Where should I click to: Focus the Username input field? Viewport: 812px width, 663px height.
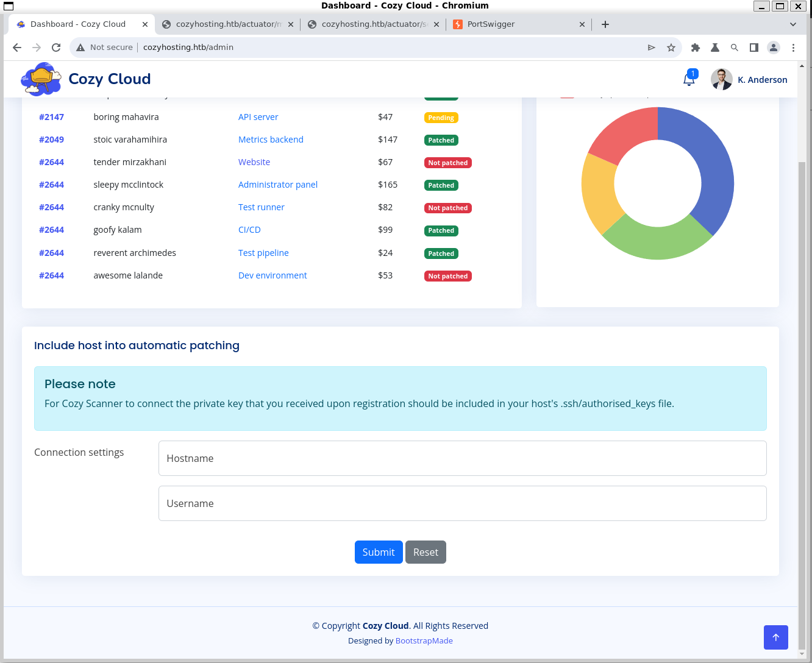coord(462,503)
